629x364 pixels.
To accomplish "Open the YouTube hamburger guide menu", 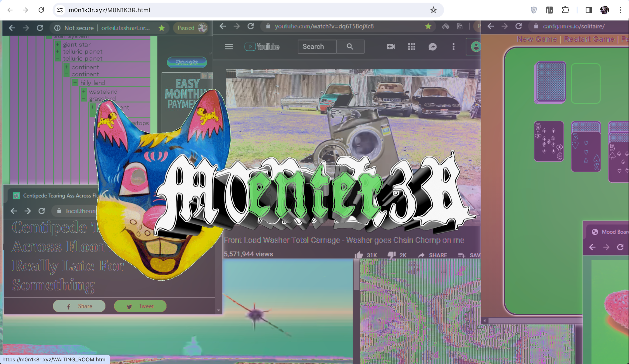I will (x=229, y=47).
